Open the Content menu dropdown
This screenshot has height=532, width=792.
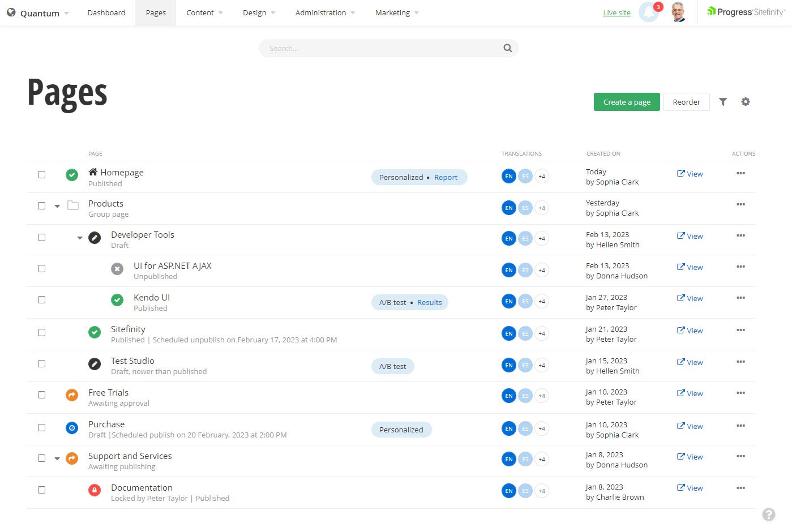[x=204, y=12]
